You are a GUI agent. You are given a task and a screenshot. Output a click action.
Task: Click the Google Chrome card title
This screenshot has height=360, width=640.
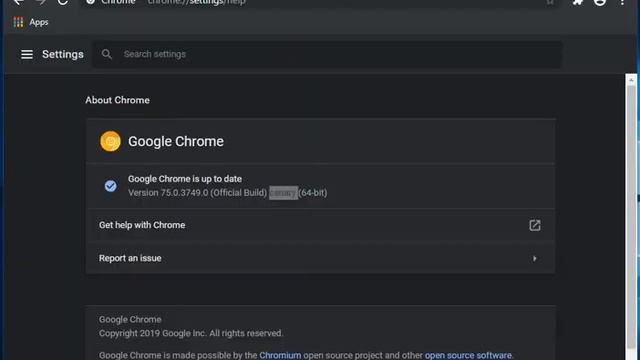pos(176,141)
